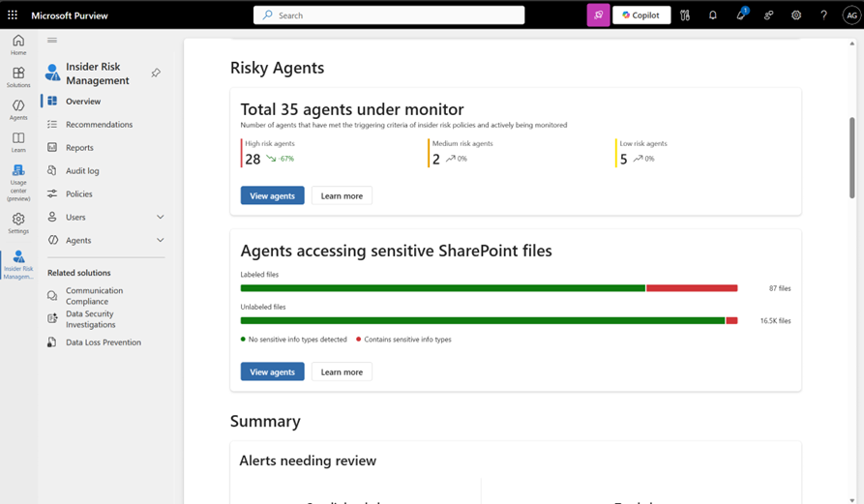This screenshot has height=504, width=864.
Task: Collapse the navigation hamburger menu
Action: tap(52, 40)
